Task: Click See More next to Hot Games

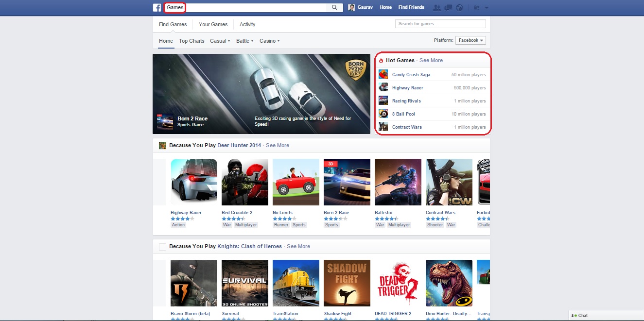Action: coord(431,60)
